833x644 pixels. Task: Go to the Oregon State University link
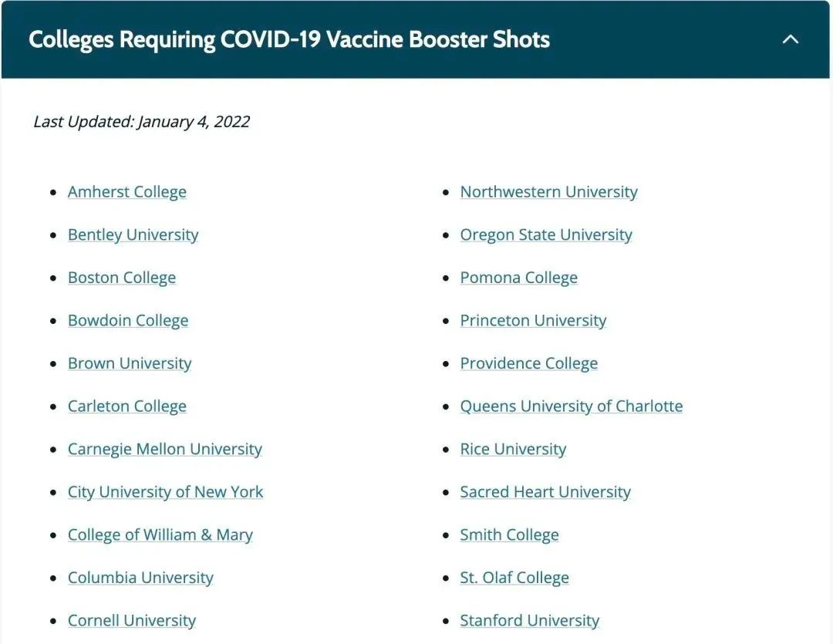[x=546, y=235]
